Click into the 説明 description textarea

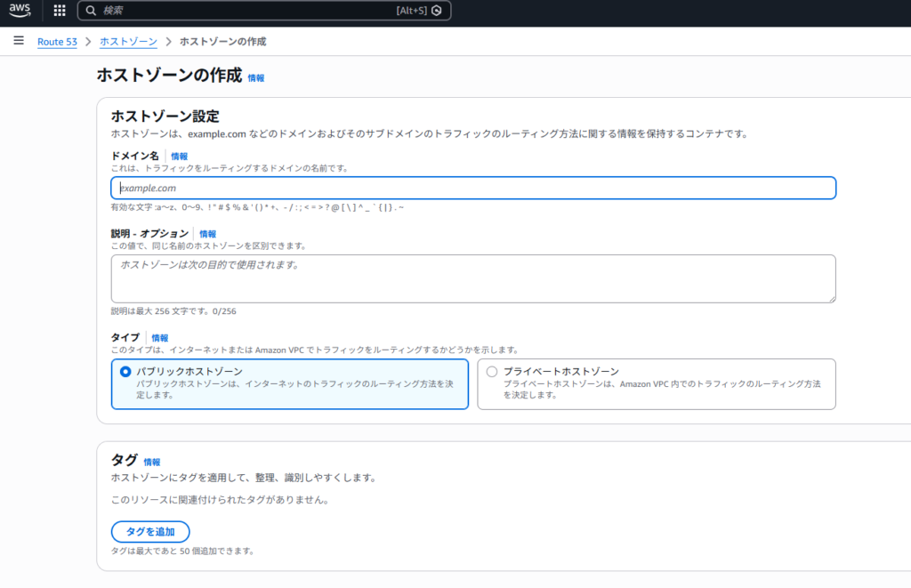[472, 278]
